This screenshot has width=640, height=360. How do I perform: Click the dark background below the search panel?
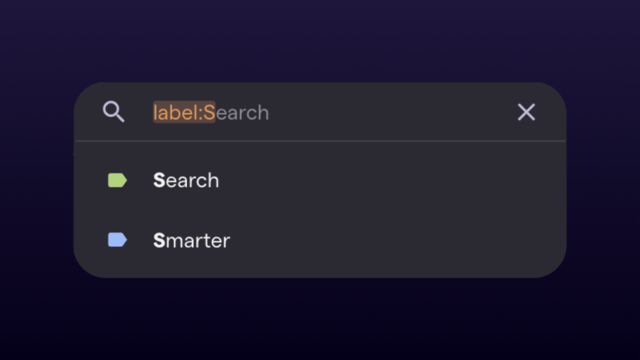click(320, 318)
